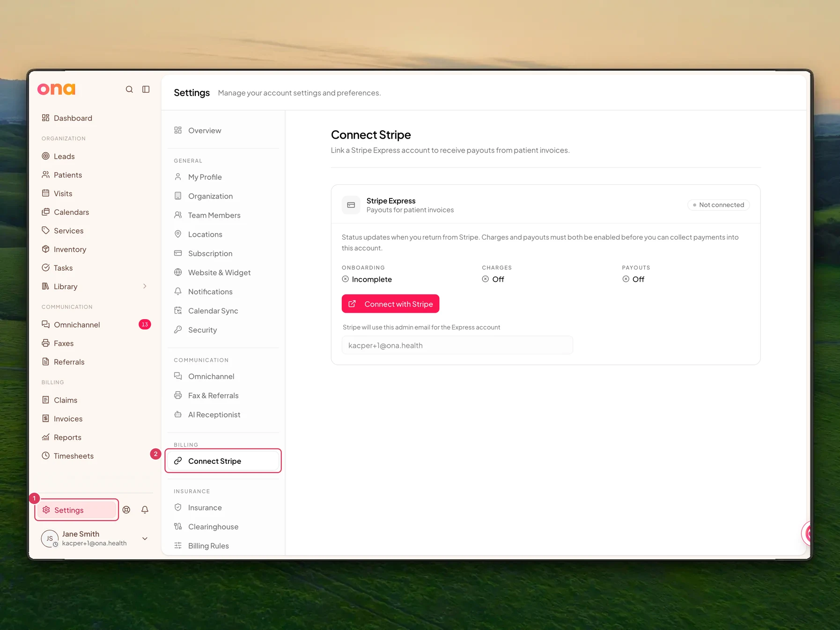This screenshot has width=840, height=630.
Task: Open Referrals in the sidebar
Action: (95, 362)
